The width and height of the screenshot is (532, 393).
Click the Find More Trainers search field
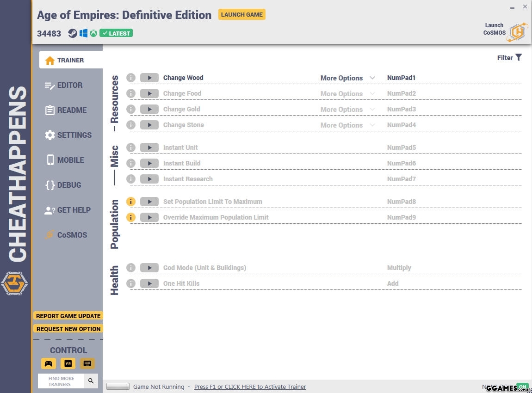tap(61, 381)
